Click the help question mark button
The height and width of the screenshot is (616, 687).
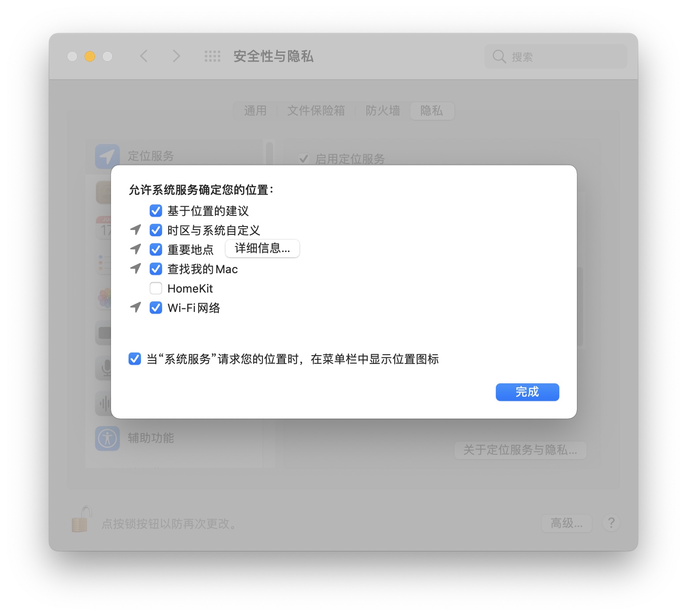(x=611, y=523)
